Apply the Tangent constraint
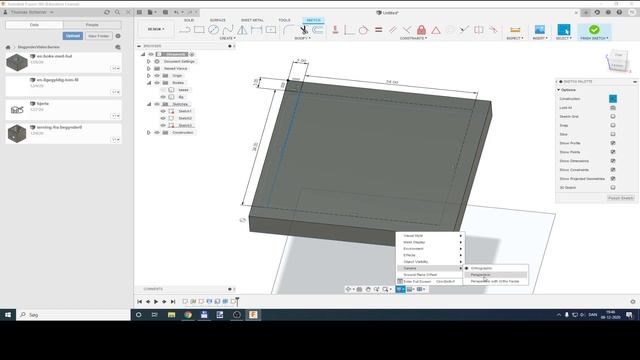The image size is (640, 360). (x=363, y=30)
